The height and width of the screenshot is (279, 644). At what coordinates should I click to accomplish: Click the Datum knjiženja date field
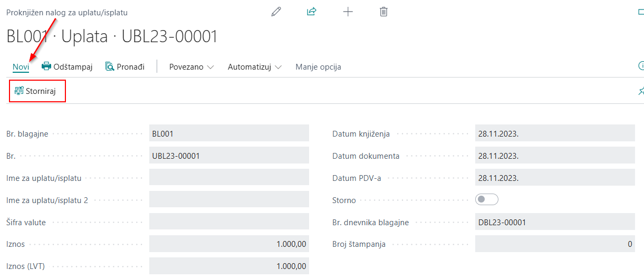coord(555,133)
